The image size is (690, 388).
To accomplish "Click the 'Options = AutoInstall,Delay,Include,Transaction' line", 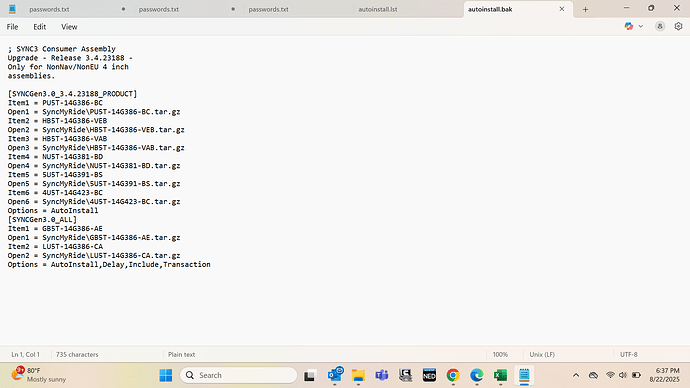I will tap(109, 264).
